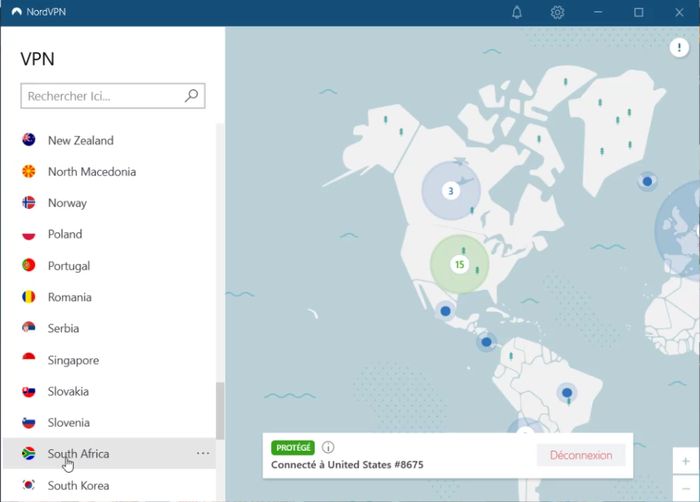Image resolution: width=700 pixels, height=502 pixels.
Task: Connect to Norway from the list
Action: [x=109, y=202]
